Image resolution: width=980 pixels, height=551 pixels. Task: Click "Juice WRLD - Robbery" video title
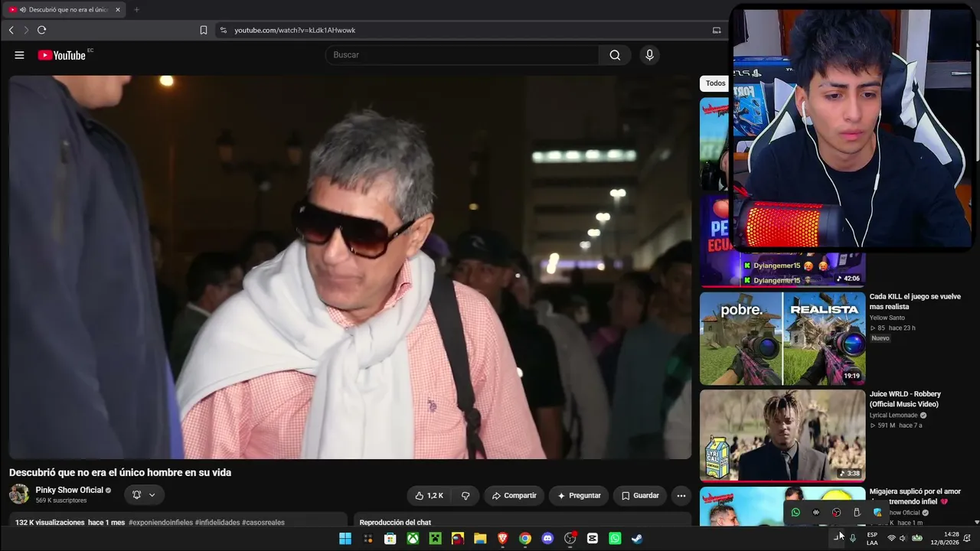[x=905, y=399]
